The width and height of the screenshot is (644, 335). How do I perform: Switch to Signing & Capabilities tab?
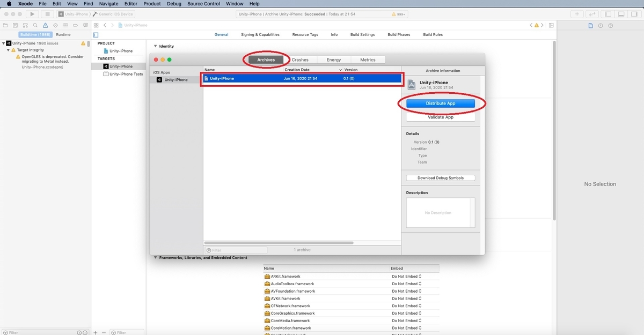pos(260,35)
